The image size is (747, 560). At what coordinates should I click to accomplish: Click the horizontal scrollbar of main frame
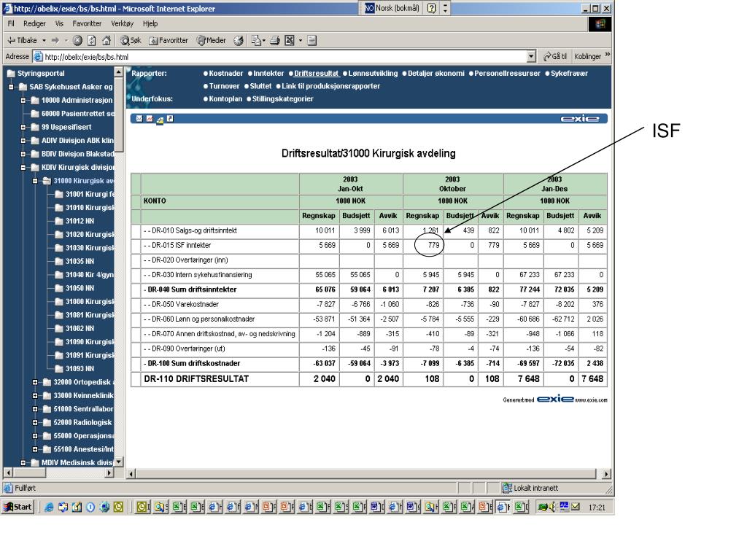(x=366, y=474)
